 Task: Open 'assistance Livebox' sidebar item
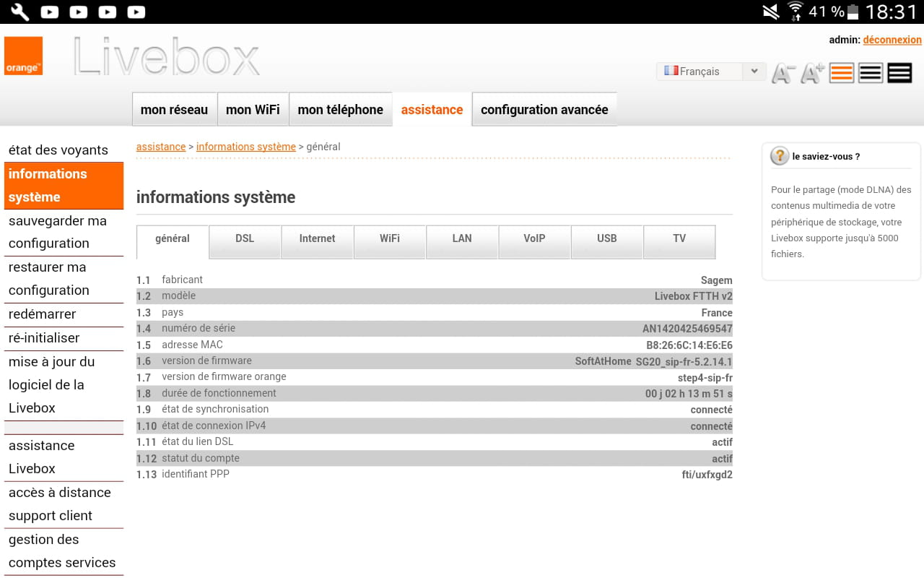point(64,457)
